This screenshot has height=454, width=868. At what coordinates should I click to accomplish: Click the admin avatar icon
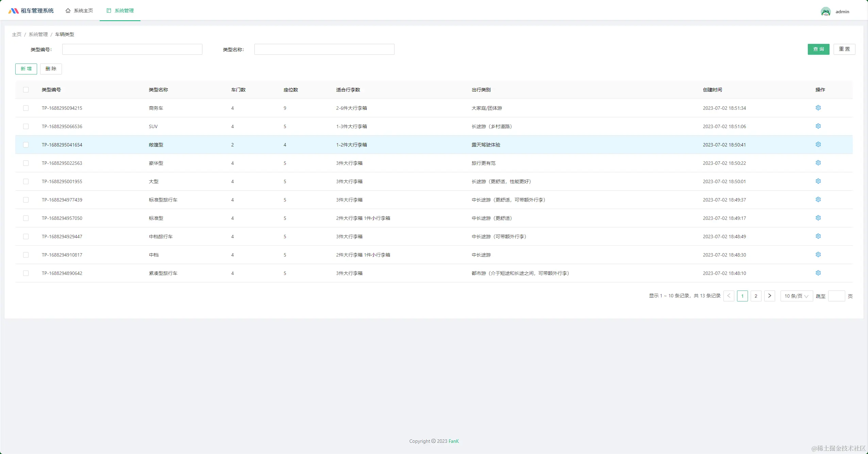point(825,12)
